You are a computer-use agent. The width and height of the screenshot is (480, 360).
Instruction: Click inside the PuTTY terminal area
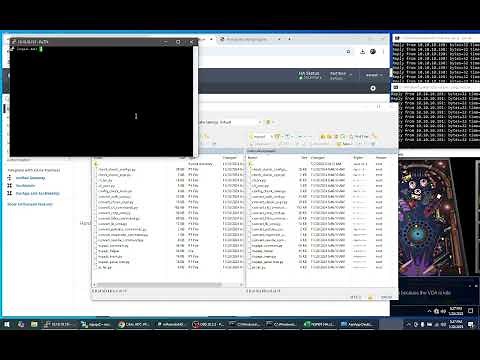pos(102,101)
